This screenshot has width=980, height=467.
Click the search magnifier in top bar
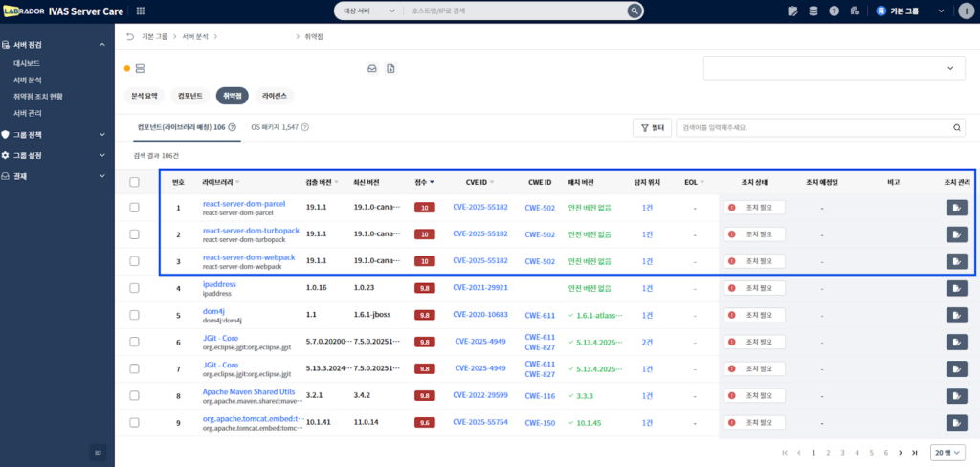click(x=634, y=11)
